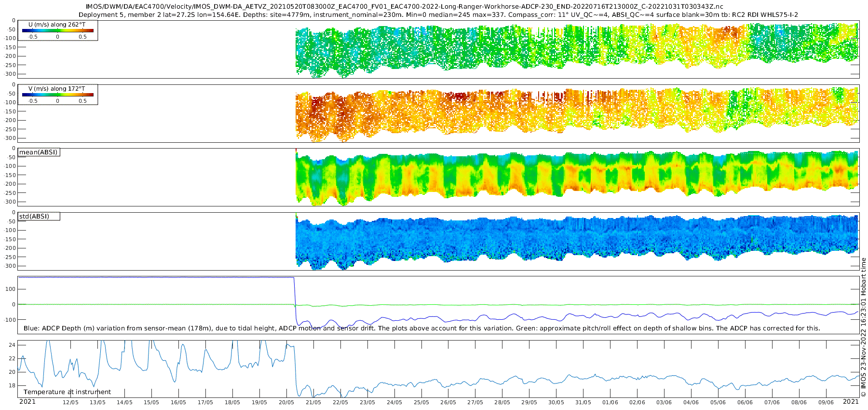The image size is (868, 410).
Task: Click the 09/06 date tick label
Action: (x=827, y=402)
